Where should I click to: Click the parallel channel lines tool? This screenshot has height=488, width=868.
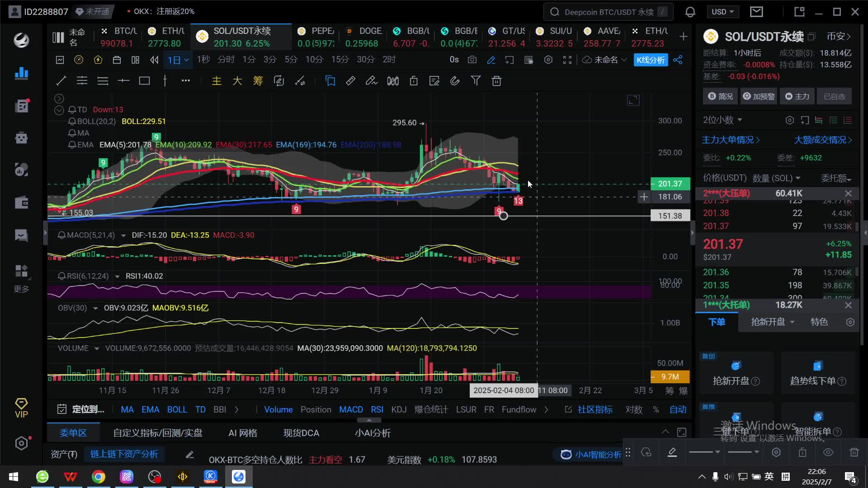[82, 81]
